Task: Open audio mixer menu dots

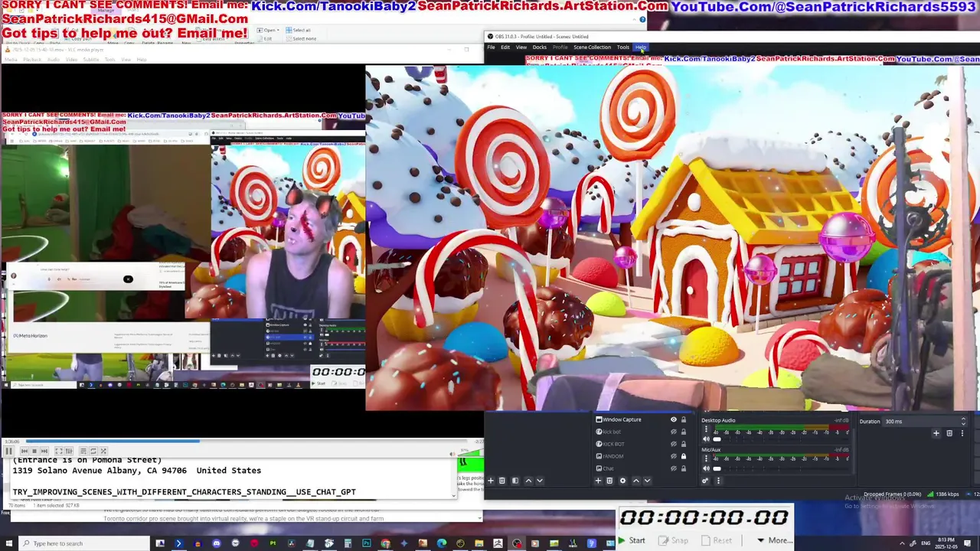Action: (718, 481)
